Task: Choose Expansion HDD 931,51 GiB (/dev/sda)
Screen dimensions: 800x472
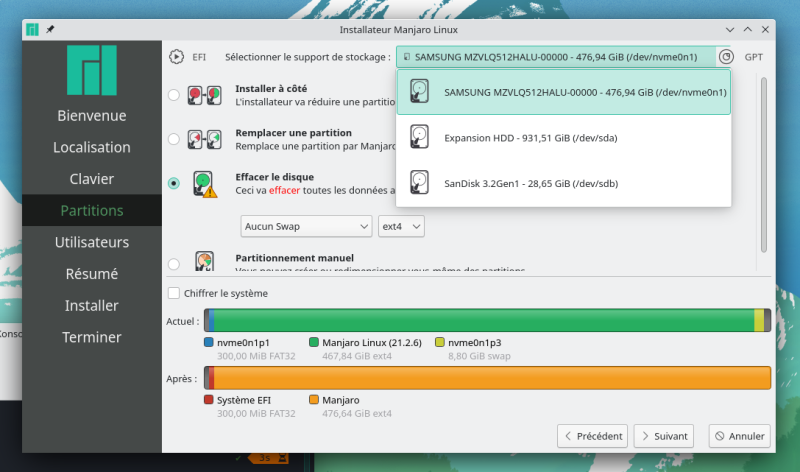Action: 563,137
